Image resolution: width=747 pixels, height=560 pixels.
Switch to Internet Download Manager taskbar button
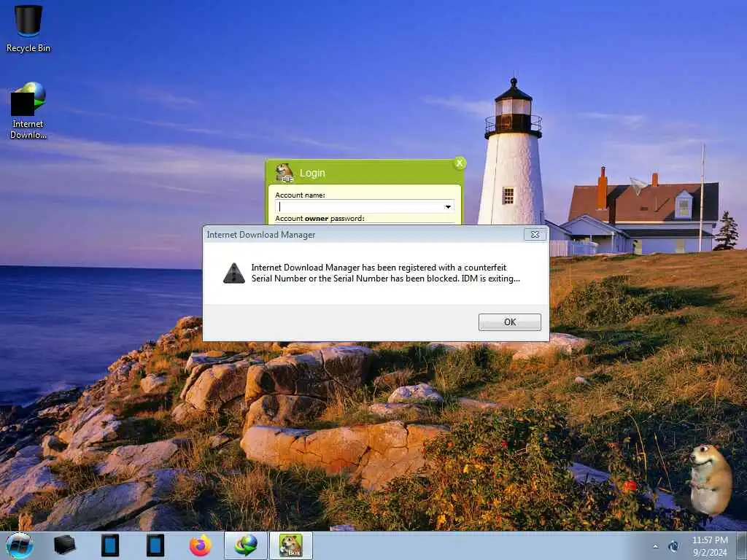tap(245, 545)
